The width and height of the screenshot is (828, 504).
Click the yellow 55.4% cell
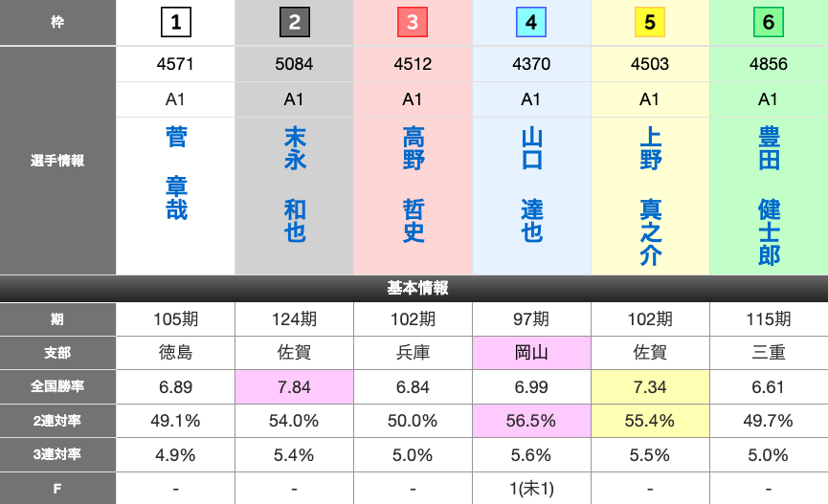click(x=650, y=420)
